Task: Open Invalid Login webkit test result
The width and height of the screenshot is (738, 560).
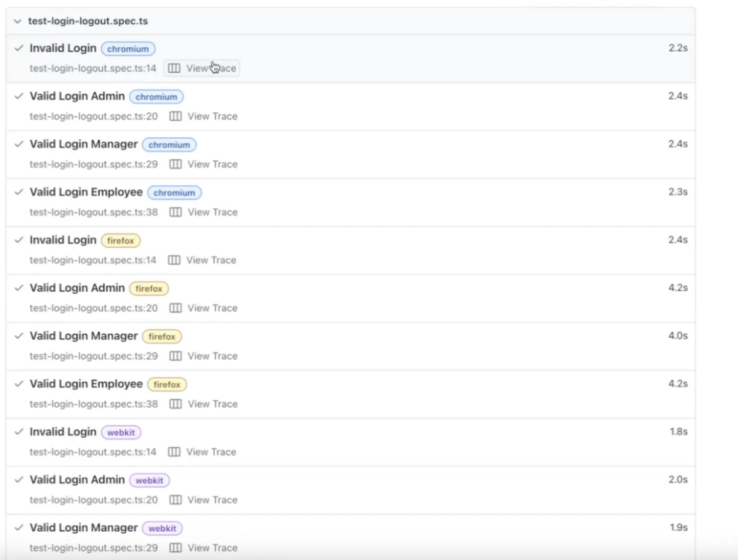Action: coord(63,432)
